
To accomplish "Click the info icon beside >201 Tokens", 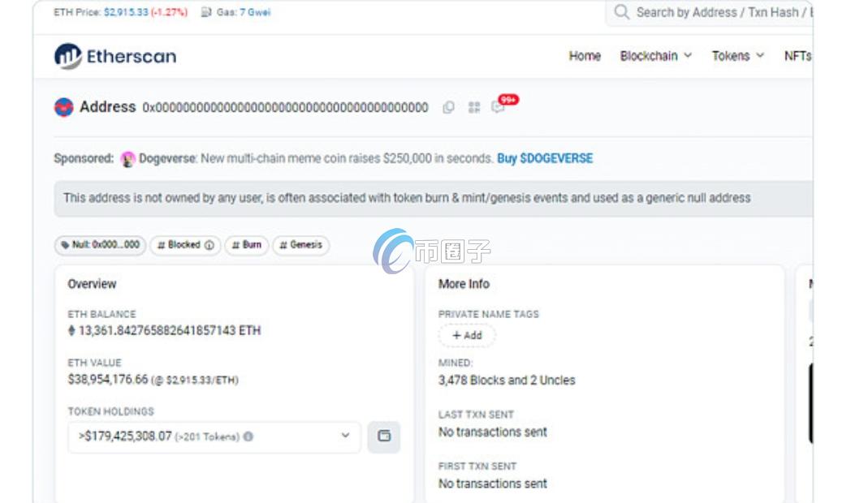I will [248, 436].
